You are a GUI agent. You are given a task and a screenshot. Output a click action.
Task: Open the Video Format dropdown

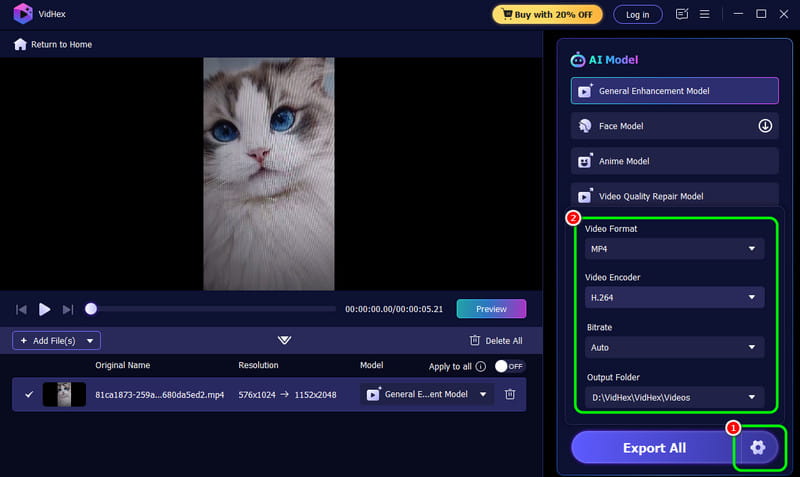click(674, 248)
